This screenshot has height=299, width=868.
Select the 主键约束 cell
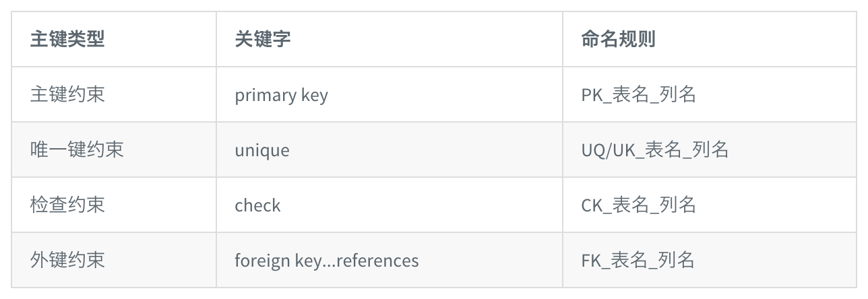[x=67, y=94]
